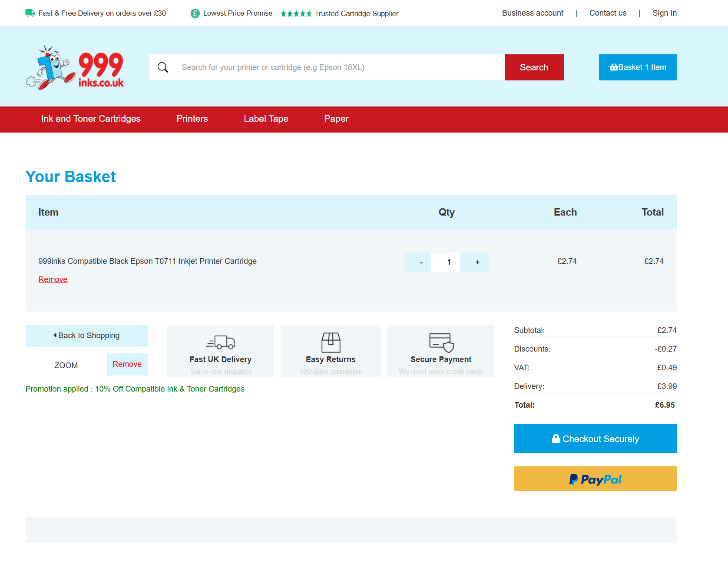
Task: Click the Secure Payment card shield icon
Action: (x=441, y=342)
